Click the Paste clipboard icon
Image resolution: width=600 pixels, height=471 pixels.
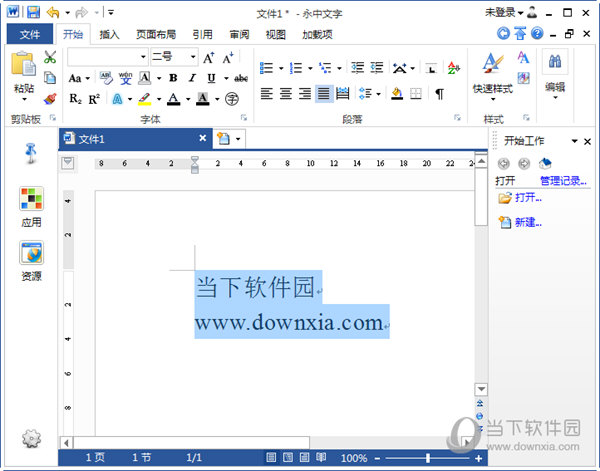tap(23, 64)
